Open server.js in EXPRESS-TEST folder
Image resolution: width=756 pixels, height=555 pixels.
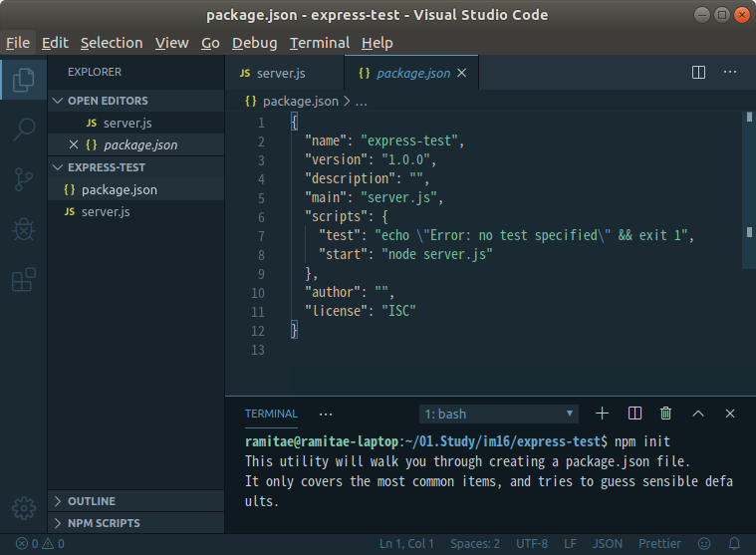click(136, 211)
